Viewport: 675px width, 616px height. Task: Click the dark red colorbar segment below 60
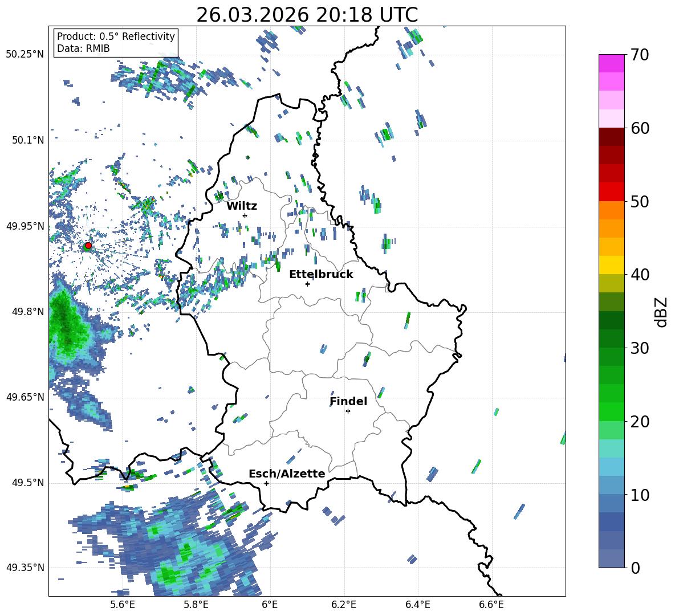coord(611,137)
